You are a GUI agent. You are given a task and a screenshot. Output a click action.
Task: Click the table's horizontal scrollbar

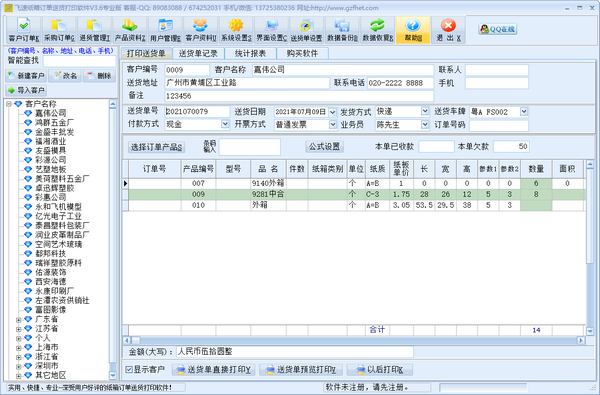click(x=354, y=340)
